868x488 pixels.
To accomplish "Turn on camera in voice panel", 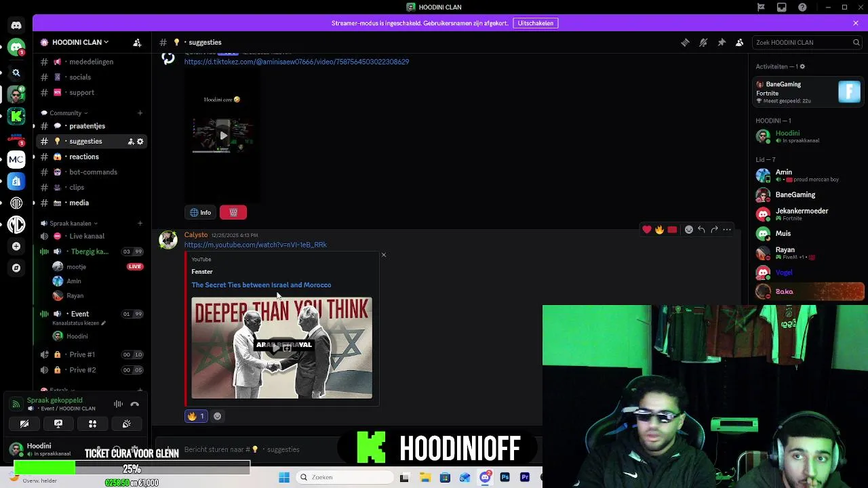I will (x=24, y=424).
